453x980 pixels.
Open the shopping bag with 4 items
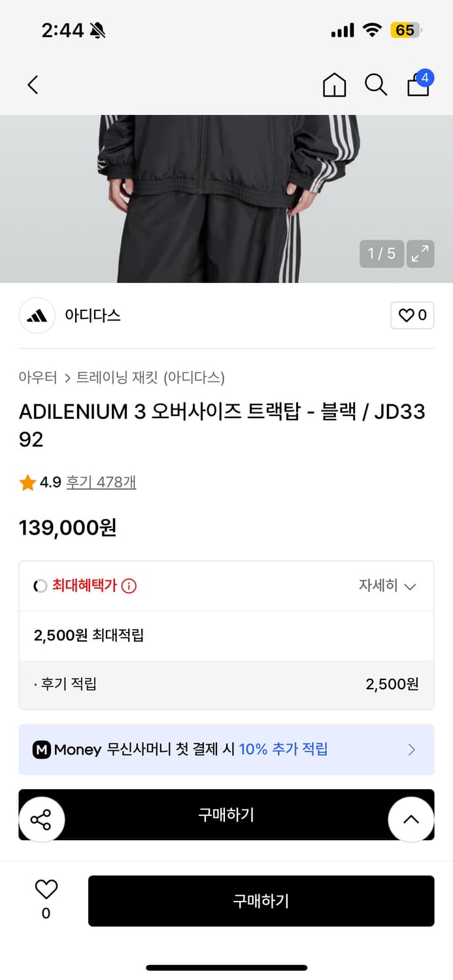tap(418, 86)
